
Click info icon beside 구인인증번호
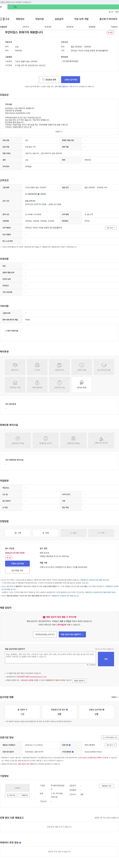click(x=73, y=751)
